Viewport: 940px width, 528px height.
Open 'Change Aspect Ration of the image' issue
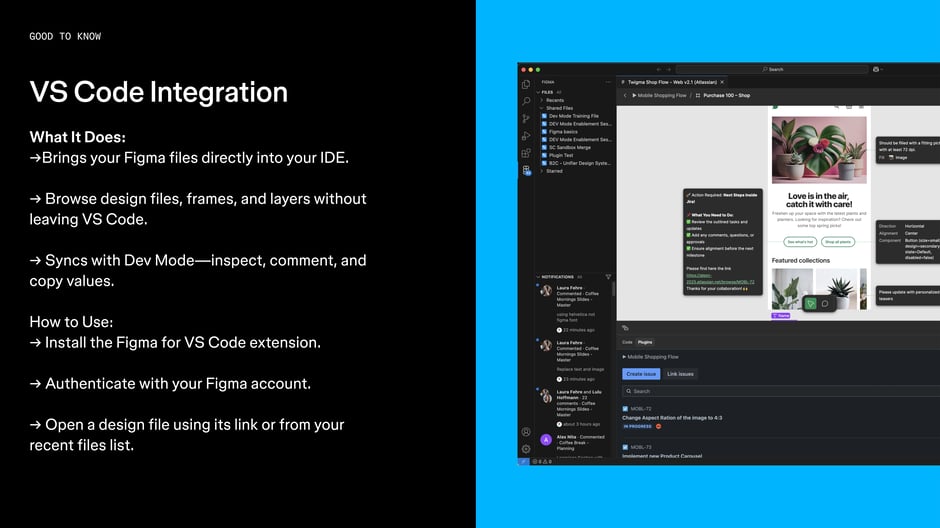click(x=672, y=418)
